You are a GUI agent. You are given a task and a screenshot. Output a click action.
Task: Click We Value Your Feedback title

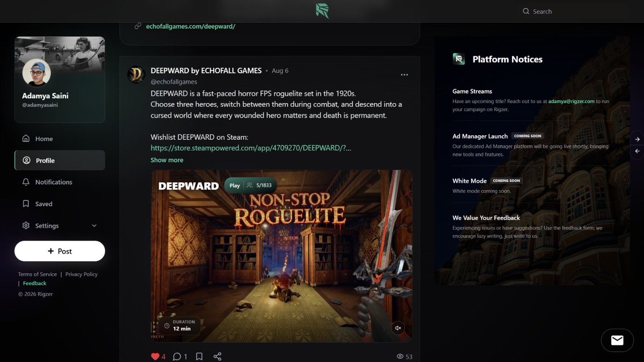point(486,218)
